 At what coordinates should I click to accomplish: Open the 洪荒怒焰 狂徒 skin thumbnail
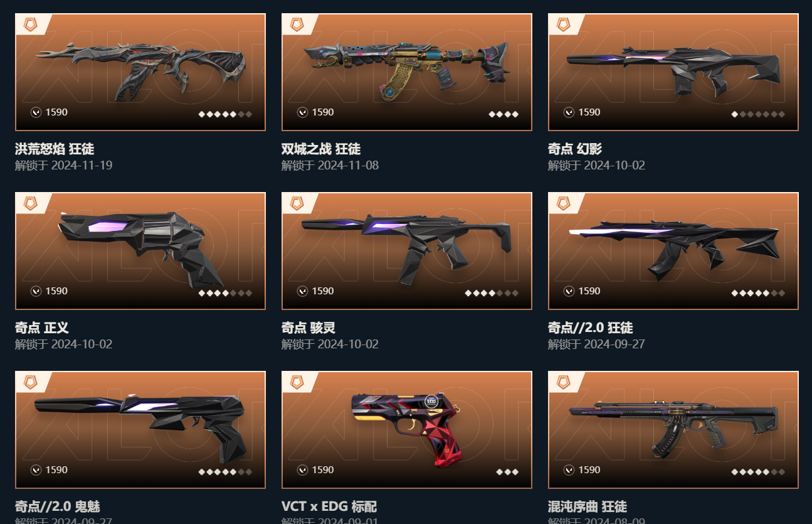tap(140, 72)
